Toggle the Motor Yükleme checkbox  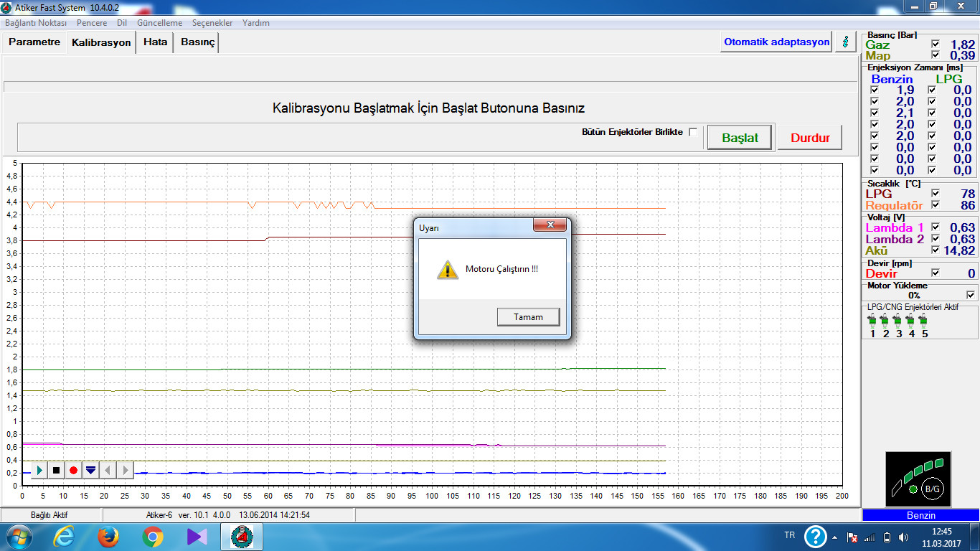(971, 295)
